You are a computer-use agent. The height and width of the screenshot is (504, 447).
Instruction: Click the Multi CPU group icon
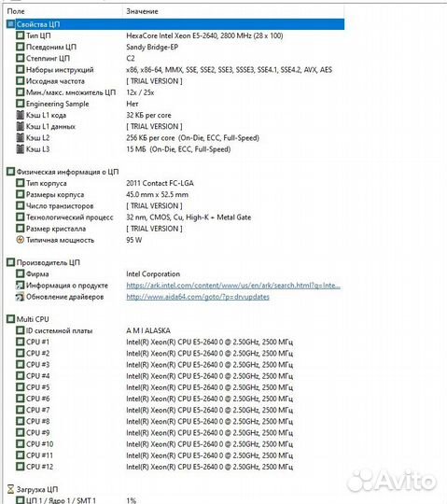tap(10, 319)
